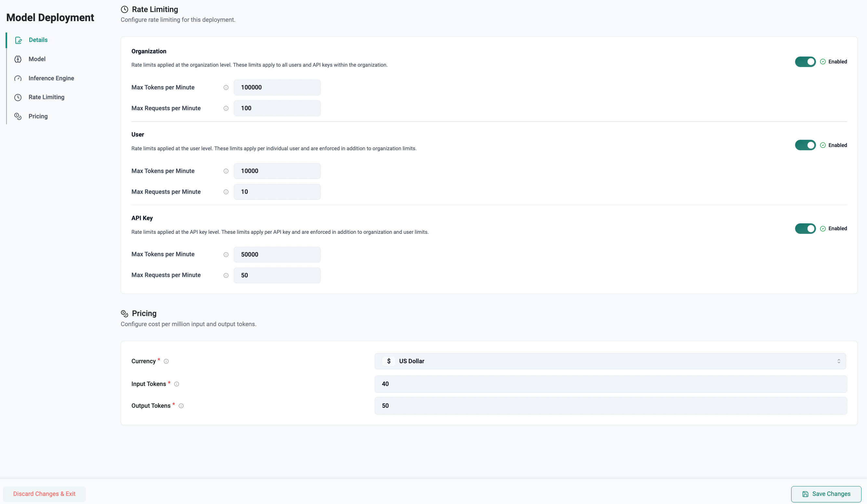Click info icon for API Key Max Requests per Minute

(x=226, y=275)
